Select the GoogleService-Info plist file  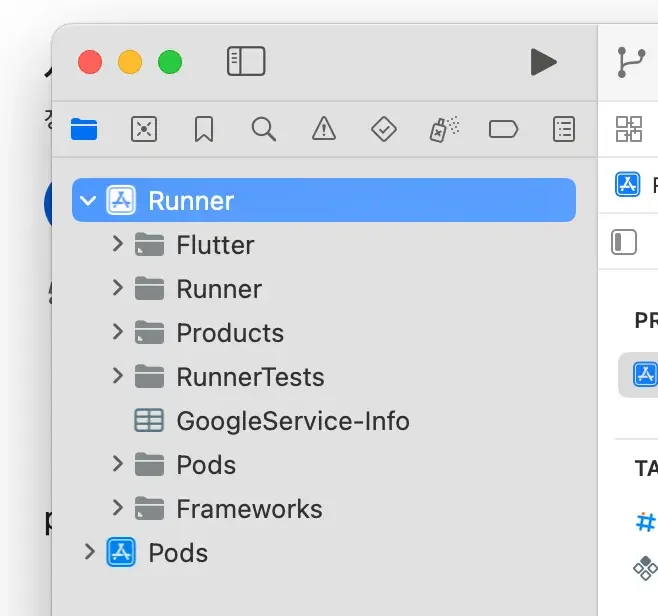[x=293, y=421]
